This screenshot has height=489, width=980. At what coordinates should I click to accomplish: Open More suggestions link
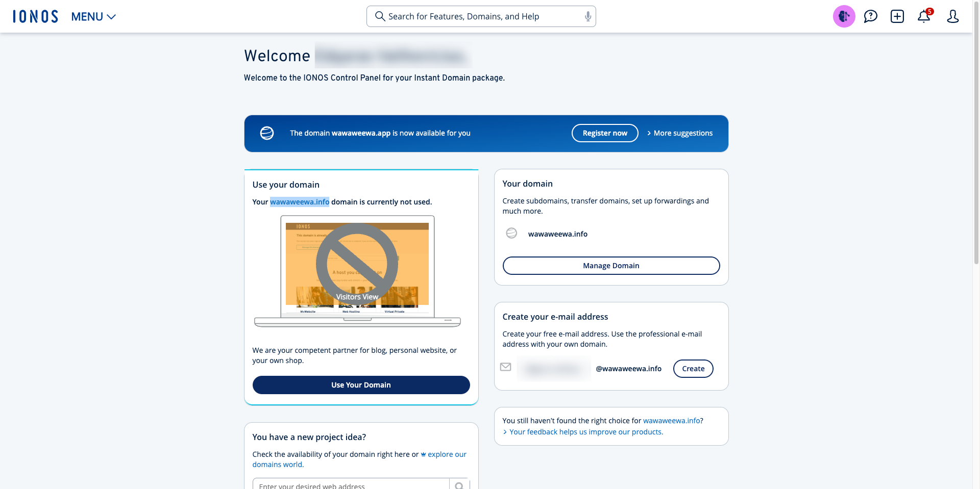click(680, 133)
